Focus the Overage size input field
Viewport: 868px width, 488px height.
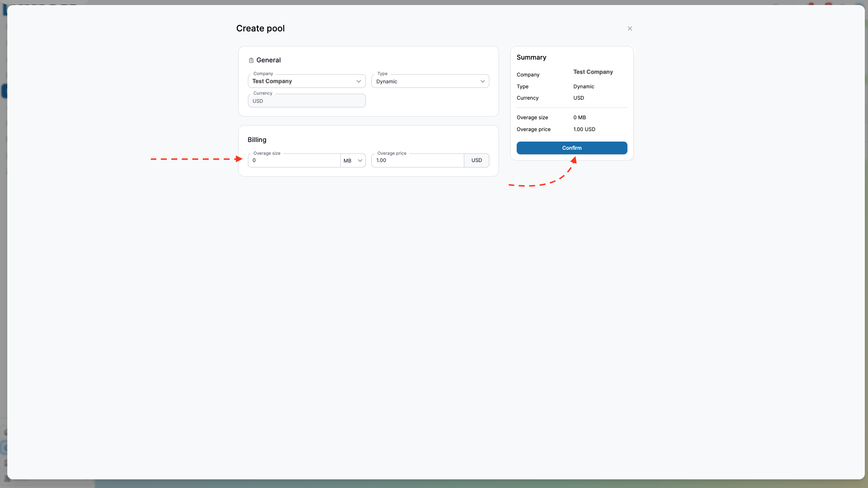pos(294,160)
